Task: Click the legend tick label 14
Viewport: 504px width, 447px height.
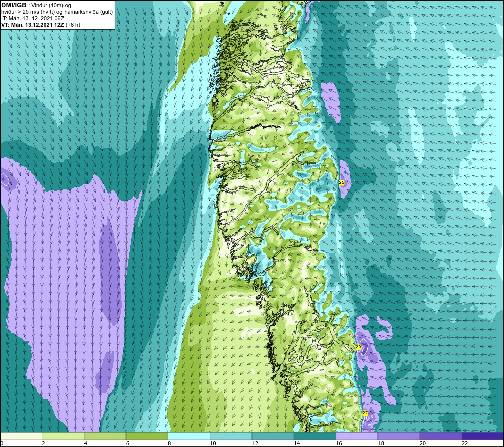Action: pos(297,443)
